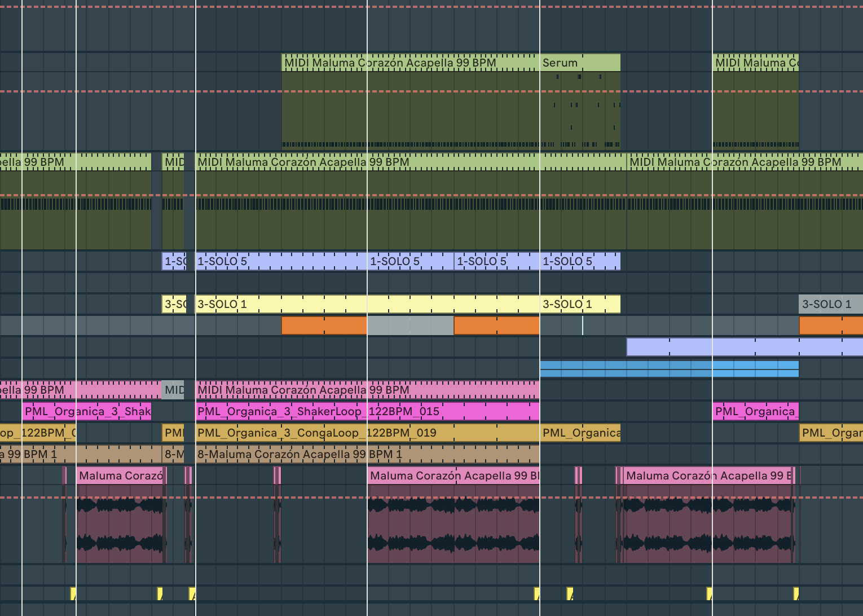Select the grey deactivated "3-SOLO 1" clip
Screen dimensions: 863x616
click(x=831, y=304)
